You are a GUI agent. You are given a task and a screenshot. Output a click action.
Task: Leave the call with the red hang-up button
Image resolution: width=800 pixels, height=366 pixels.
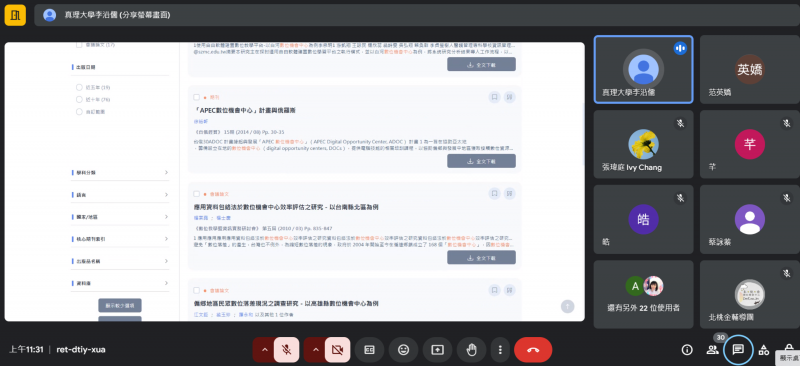click(533, 350)
